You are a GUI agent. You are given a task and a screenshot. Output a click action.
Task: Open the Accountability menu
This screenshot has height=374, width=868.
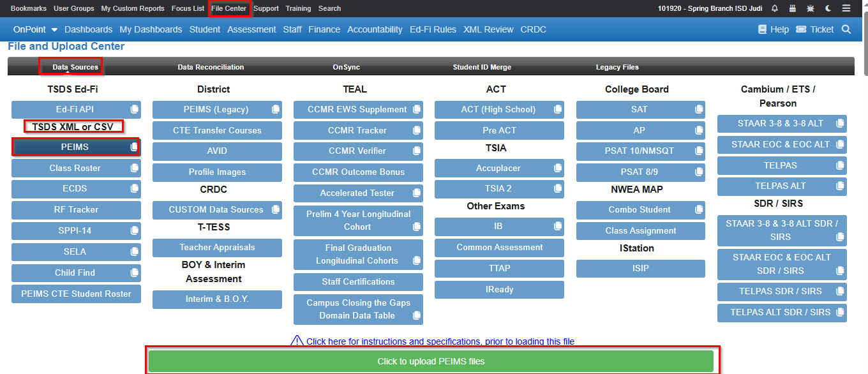(375, 29)
